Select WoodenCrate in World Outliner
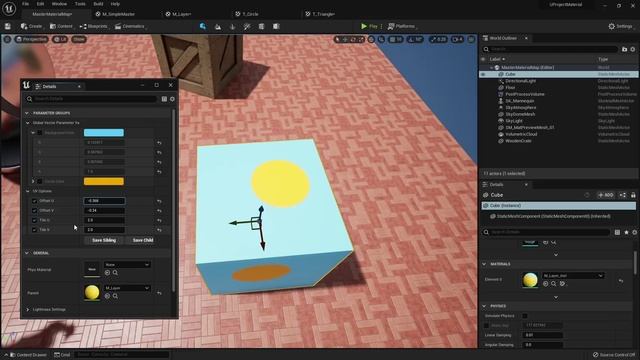 pos(518,141)
